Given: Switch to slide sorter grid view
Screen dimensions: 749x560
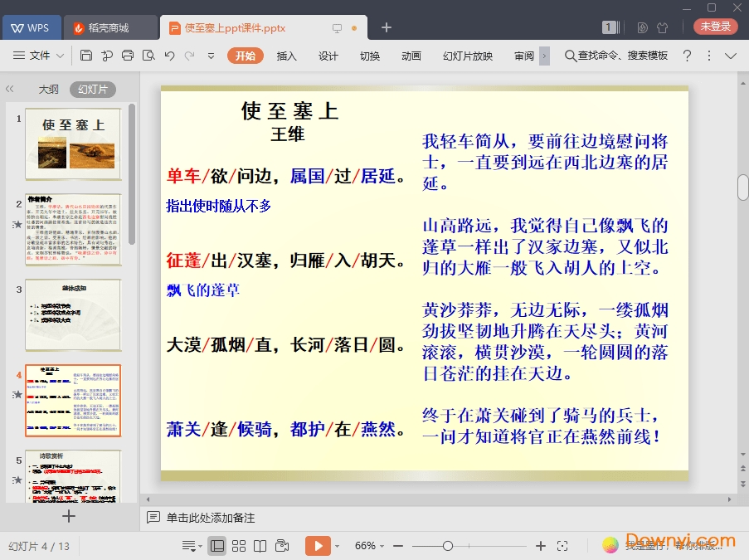Looking at the screenshot, I should 239,546.
